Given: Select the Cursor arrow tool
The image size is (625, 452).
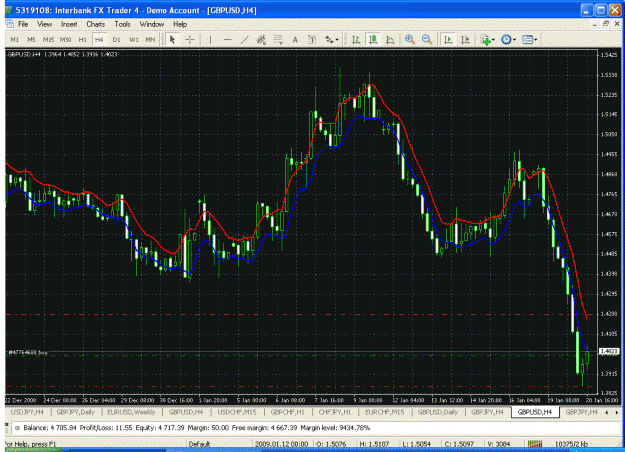Looking at the screenshot, I should click(172, 39).
